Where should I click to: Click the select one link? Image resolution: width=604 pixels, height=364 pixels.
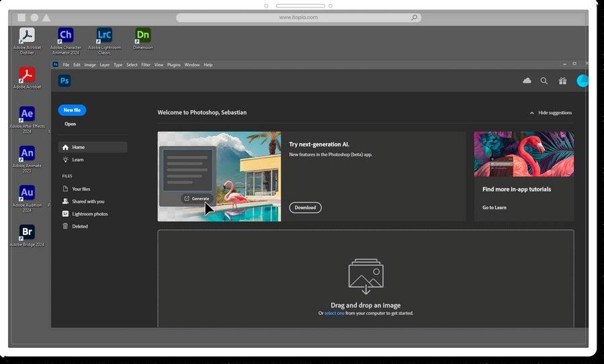[335, 313]
